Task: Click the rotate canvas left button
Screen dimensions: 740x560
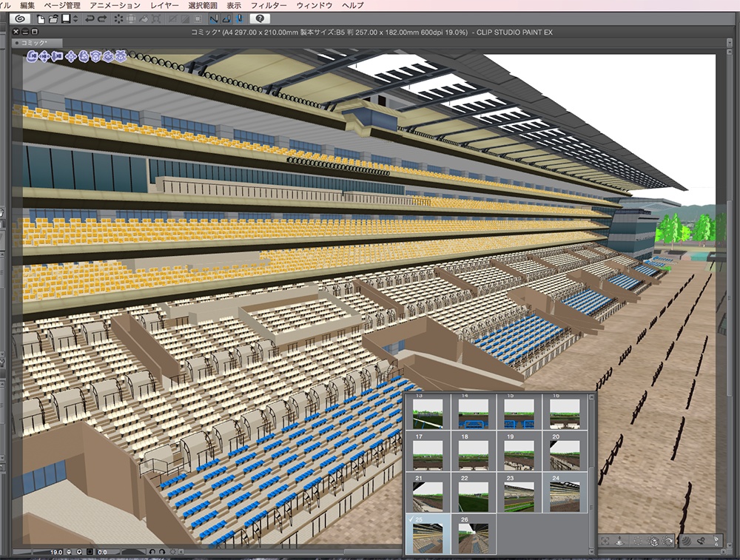Action: point(151,552)
